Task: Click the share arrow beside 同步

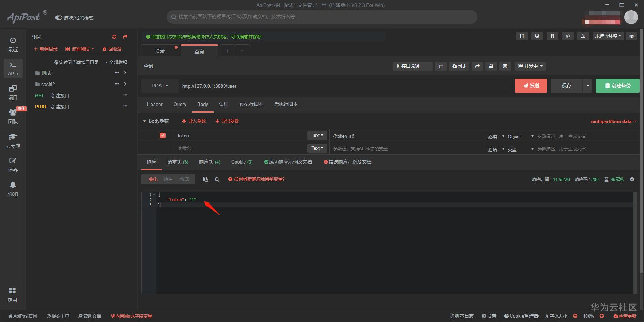Action: [477, 66]
